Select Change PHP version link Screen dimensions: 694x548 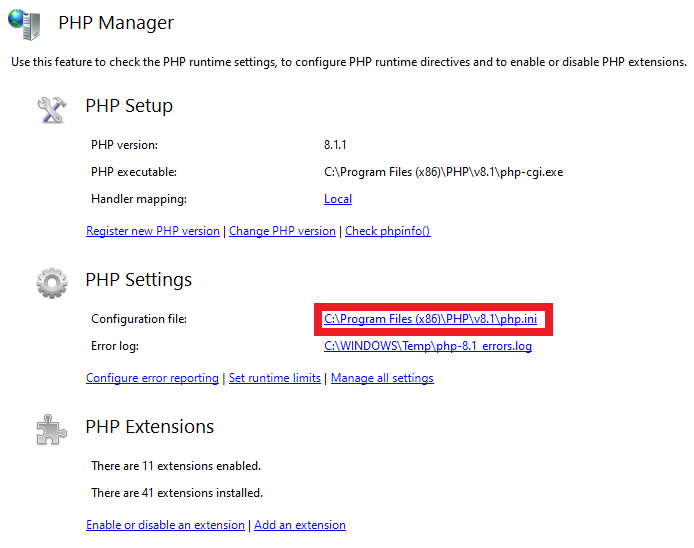(x=282, y=231)
